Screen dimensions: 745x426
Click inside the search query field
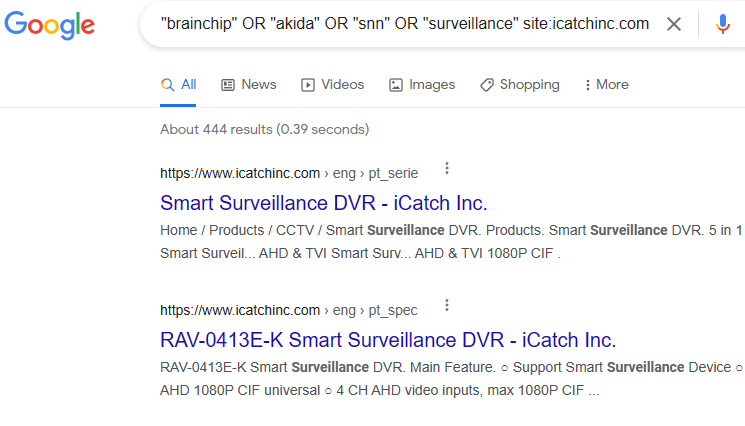(x=405, y=23)
